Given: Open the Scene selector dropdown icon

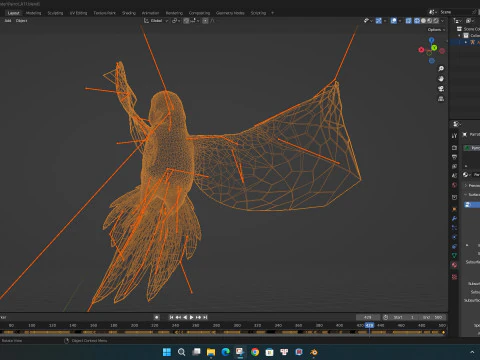Looking at the screenshot, I should (x=433, y=12).
